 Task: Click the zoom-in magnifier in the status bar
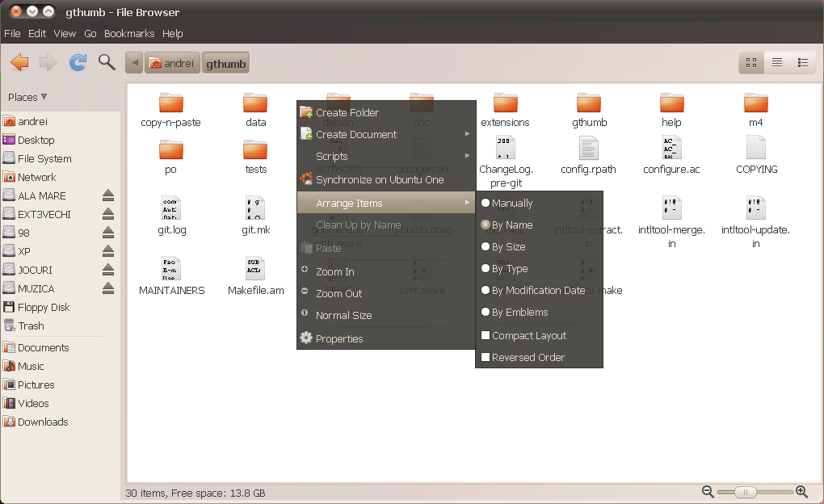pos(801,491)
